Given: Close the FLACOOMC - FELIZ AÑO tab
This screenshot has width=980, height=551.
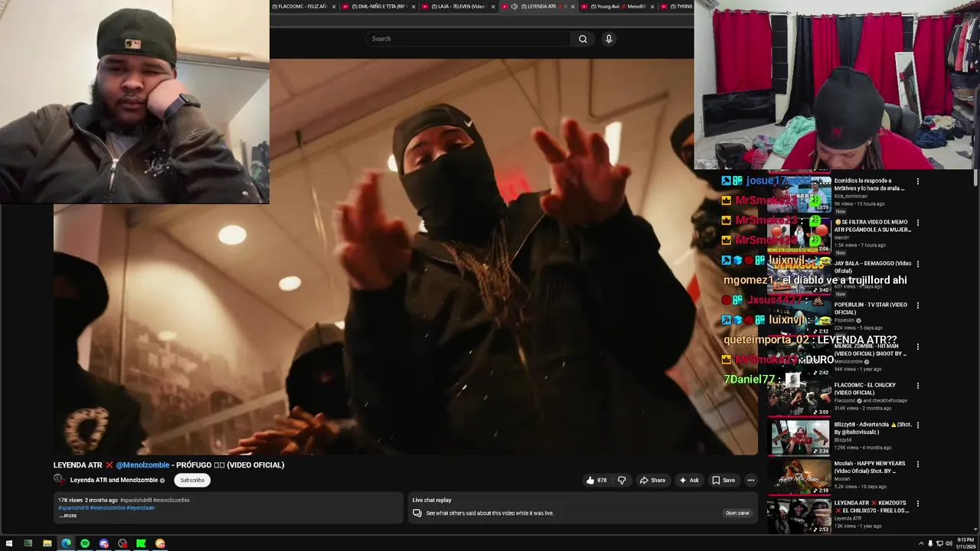Looking at the screenshot, I should (x=334, y=6).
